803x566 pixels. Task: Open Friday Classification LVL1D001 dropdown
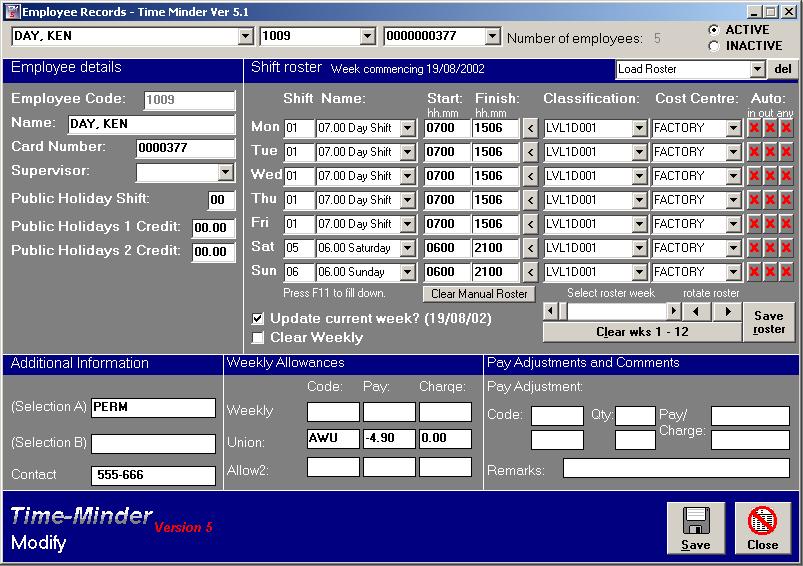[x=639, y=224]
